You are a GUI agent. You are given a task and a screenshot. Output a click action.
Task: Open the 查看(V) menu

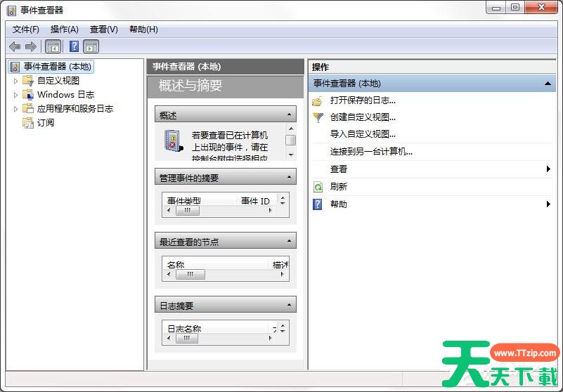point(104,30)
